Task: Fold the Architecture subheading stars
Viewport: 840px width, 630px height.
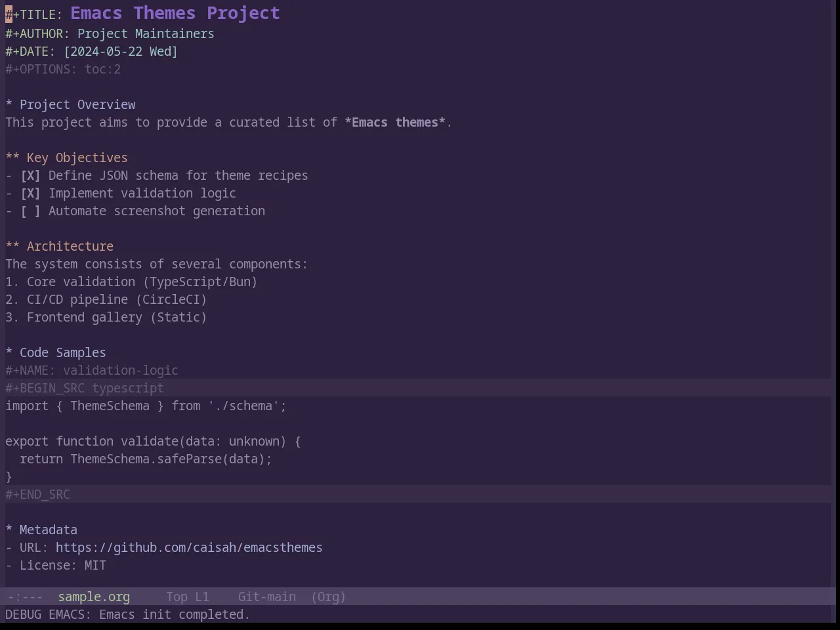Action: [x=12, y=247]
